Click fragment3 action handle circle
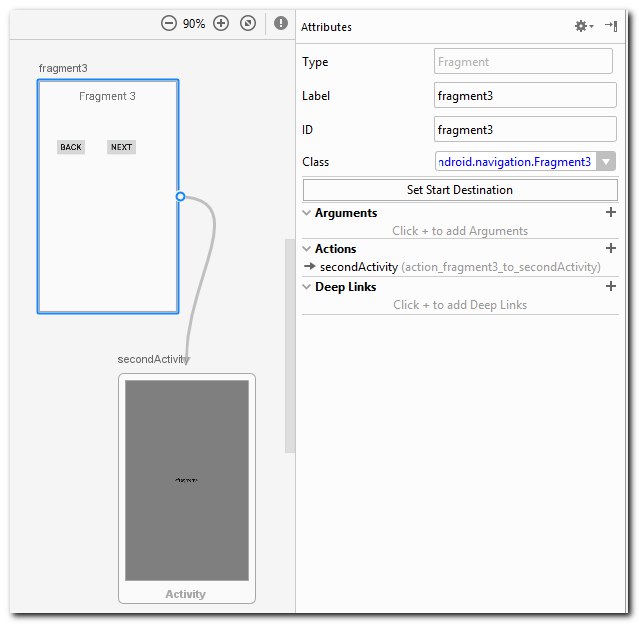Image resolution: width=639 pixels, height=624 pixels. (x=180, y=196)
